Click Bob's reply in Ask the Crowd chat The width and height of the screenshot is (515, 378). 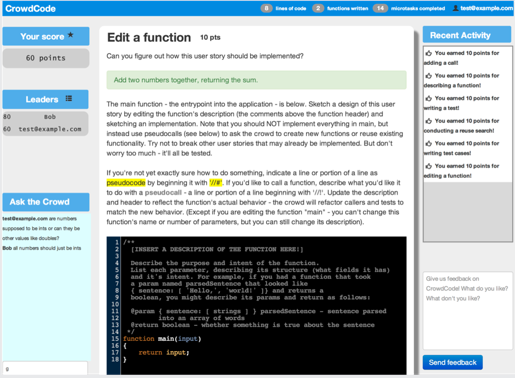pos(42,248)
